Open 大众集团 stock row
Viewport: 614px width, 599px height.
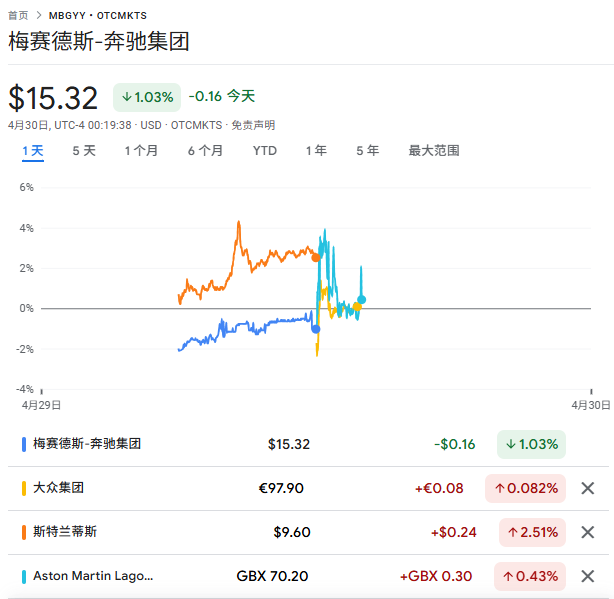308,488
